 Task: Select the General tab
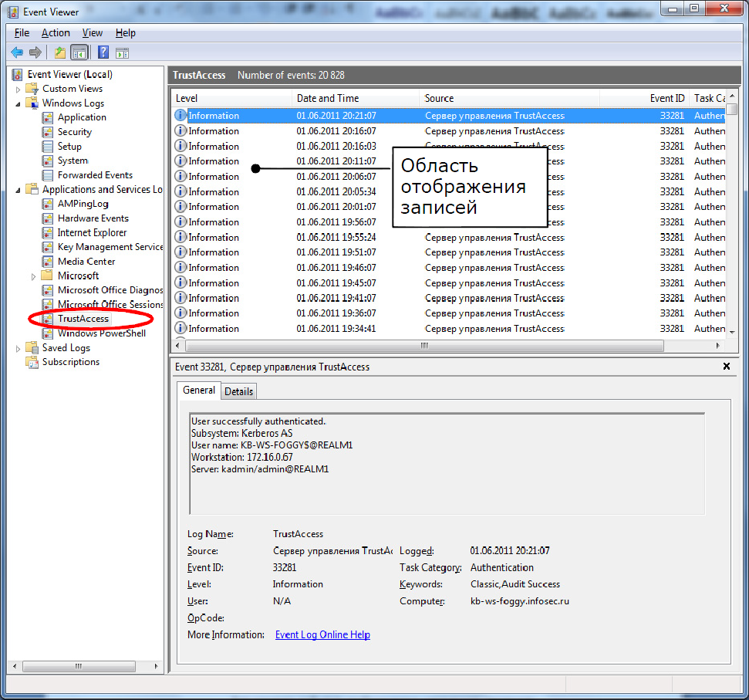point(199,390)
